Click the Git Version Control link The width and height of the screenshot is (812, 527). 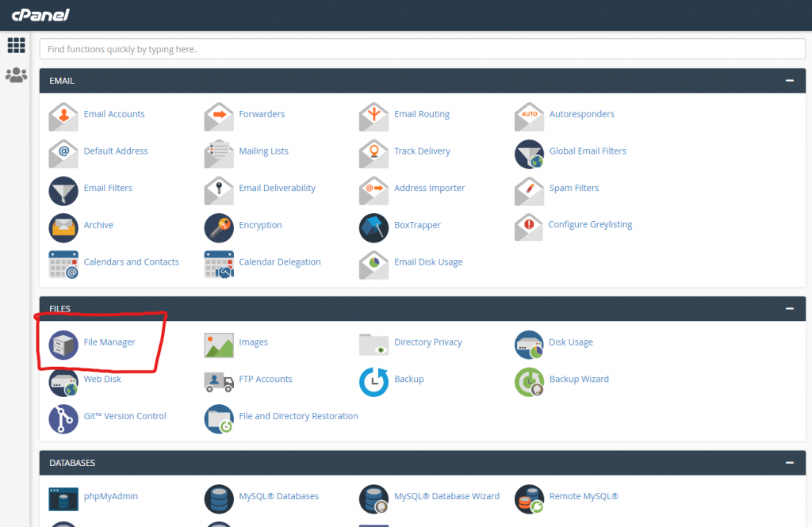click(x=124, y=416)
